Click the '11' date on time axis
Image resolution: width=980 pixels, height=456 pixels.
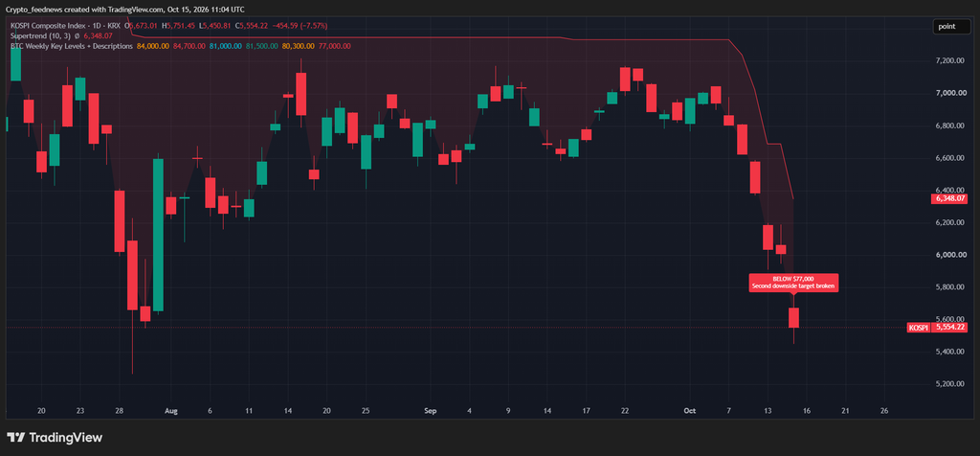tap(249, 411)
